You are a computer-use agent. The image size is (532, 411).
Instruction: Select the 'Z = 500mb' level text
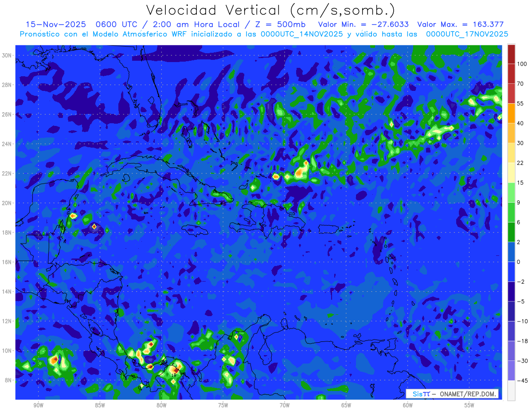(x=280, y=24)
